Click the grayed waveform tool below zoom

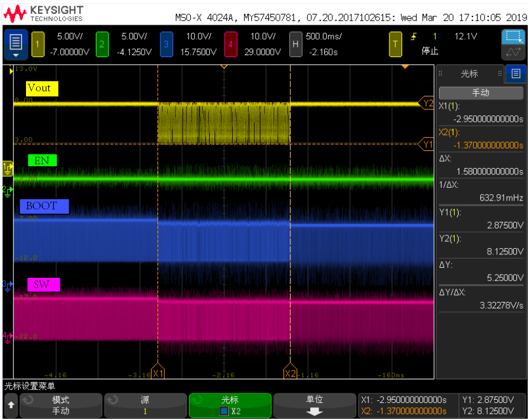(514, 52)
